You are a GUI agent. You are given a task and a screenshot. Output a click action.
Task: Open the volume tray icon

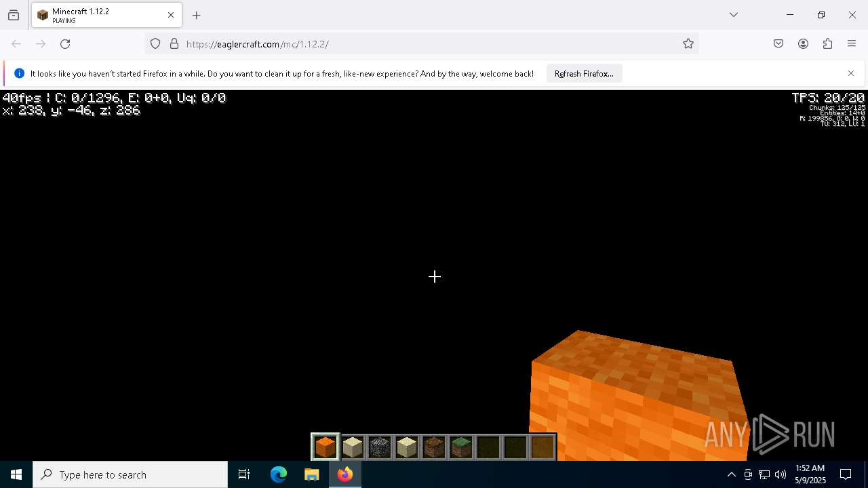[x=781, y=474]
